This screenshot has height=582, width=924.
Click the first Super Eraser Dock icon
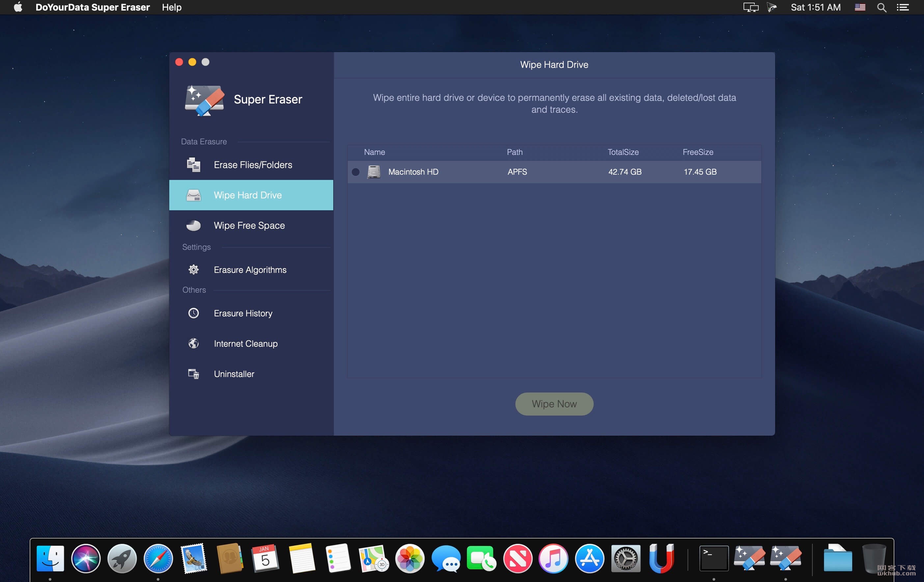[749, 558]
